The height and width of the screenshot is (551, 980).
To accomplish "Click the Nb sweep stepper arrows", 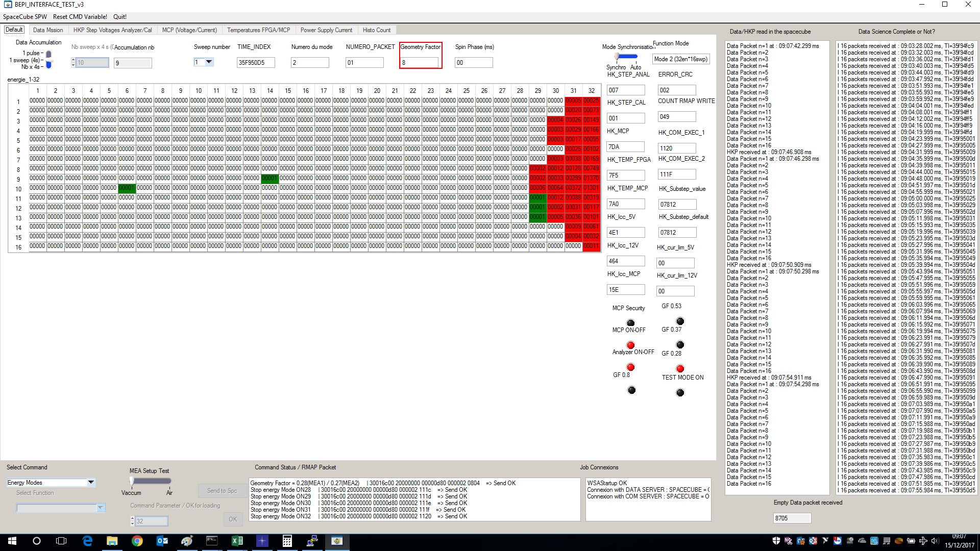I will (x=73, y=63).
